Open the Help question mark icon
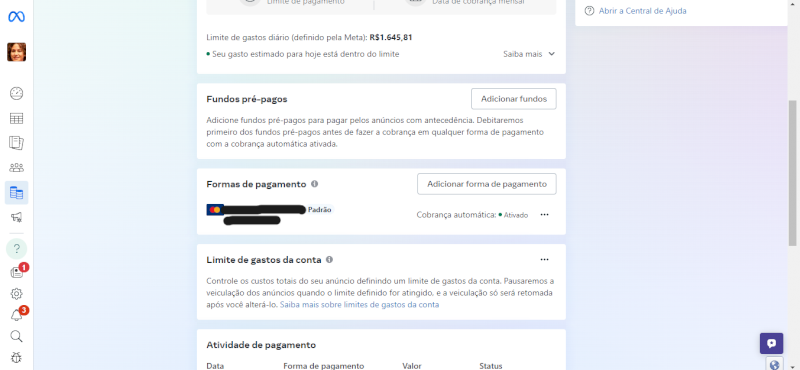This screenshot has width=800, height=370. (16, 249)
